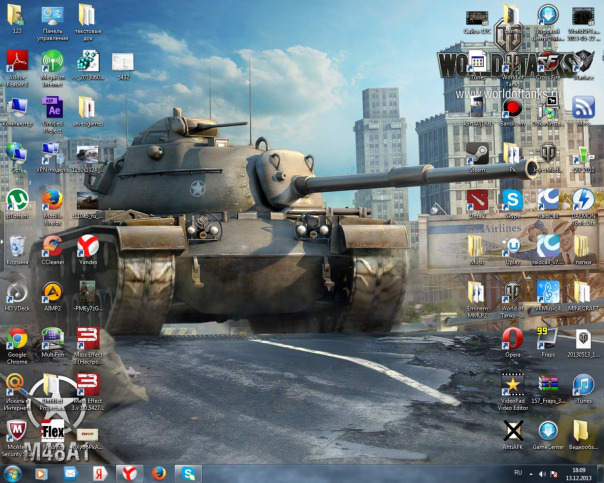The image size is (604, 483).
Task: Launch the MegaFon Internet shortcut
Action: tap(52, 63)
